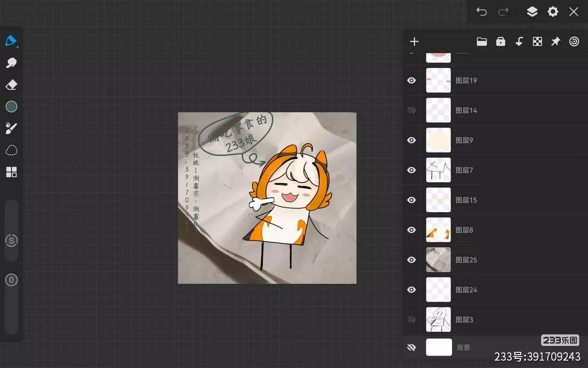Show hidden layer 图层14
588x368 pixels.
click(412, 110)
